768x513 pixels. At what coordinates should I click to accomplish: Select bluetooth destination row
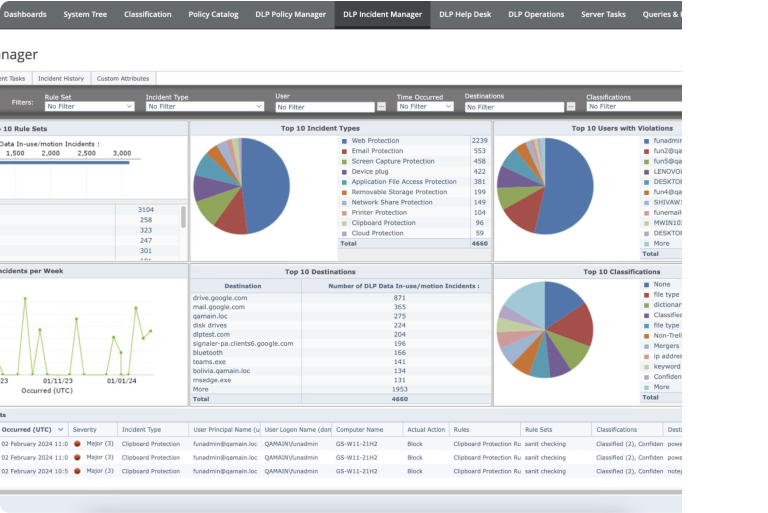click(341, 353)
